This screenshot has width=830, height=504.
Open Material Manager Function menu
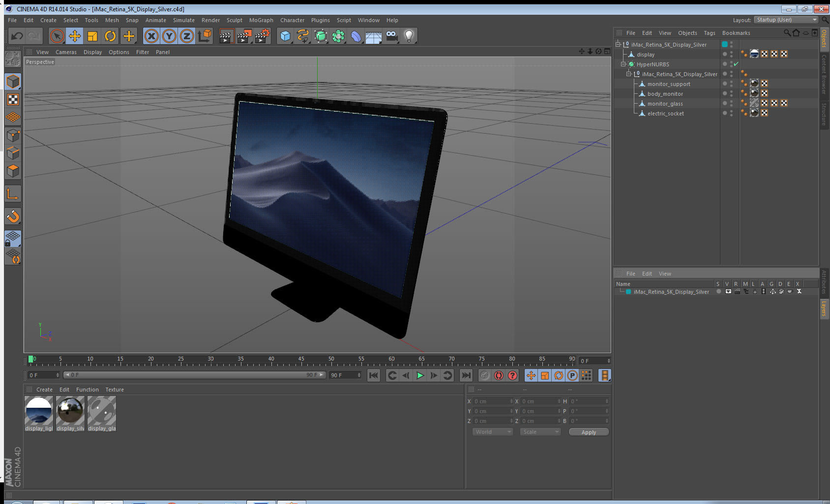click(x=88, y=390)
